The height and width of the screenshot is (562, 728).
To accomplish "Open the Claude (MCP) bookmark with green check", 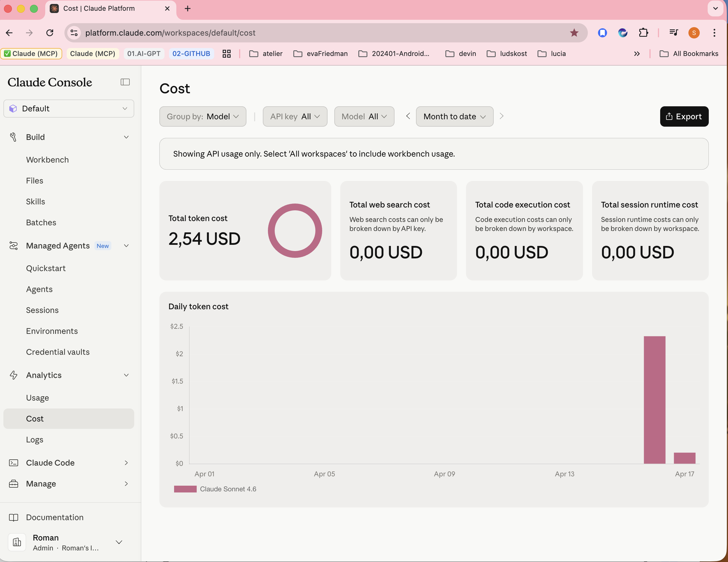I will pos(31,54).
